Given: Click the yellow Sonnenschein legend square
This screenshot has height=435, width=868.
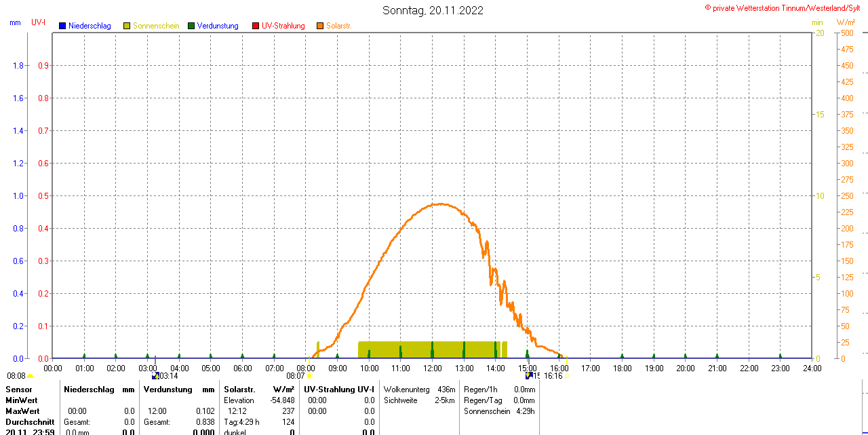Looking at the screenshot, I should click(127, 26).
